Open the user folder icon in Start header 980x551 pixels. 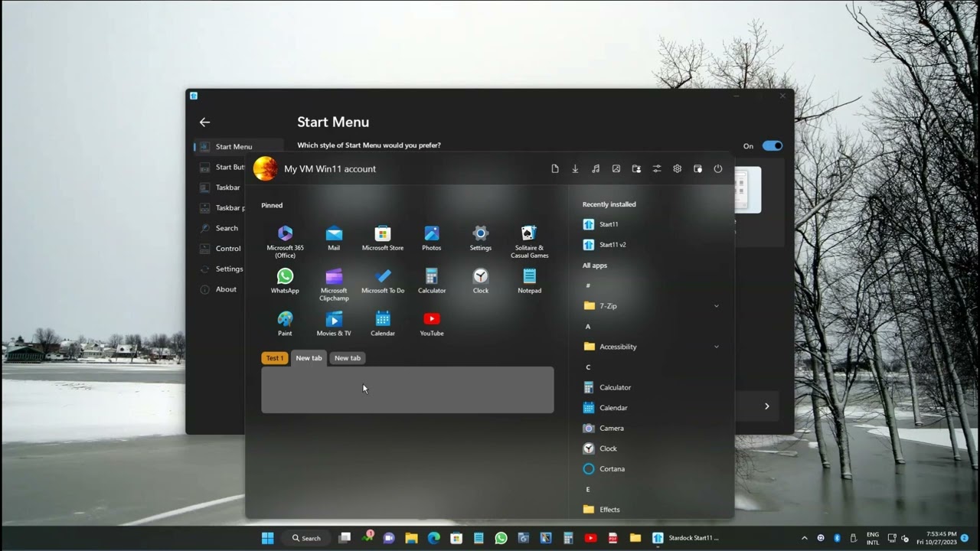(x=636, y=169)
